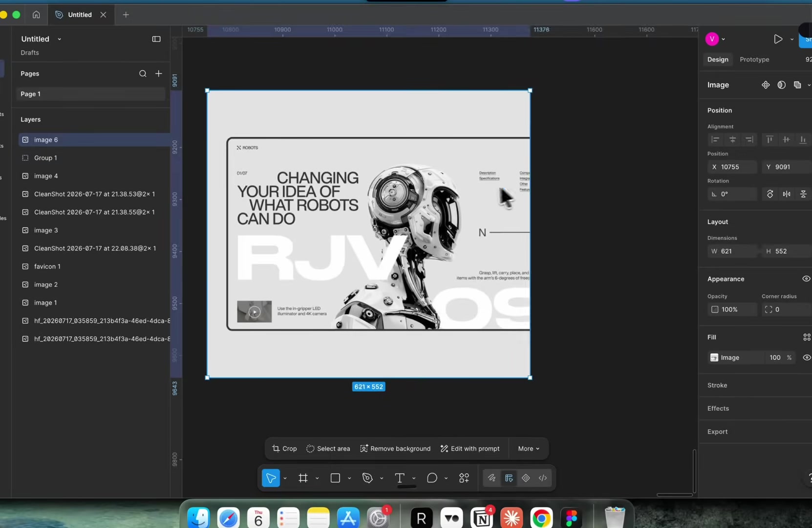Viewport: 812px width, 528px height.
Task: Open the More menu in image toolbar
Action: pos(529,449)
